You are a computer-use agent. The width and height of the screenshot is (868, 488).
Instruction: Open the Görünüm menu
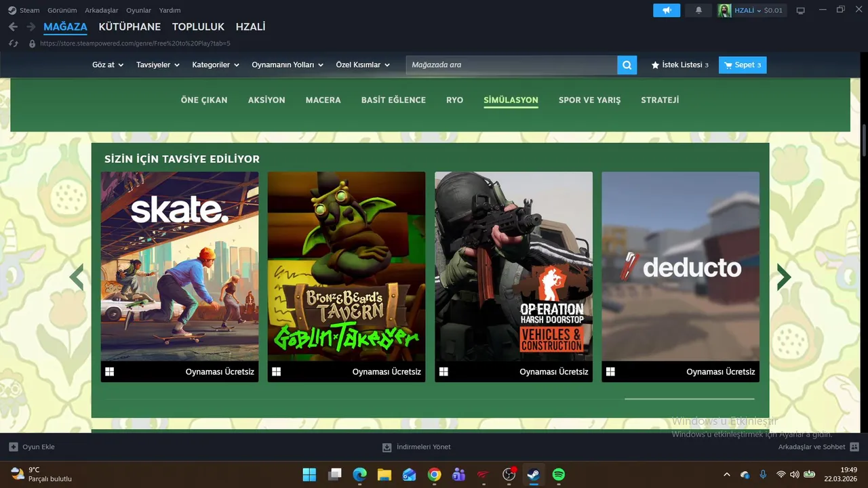62,10
